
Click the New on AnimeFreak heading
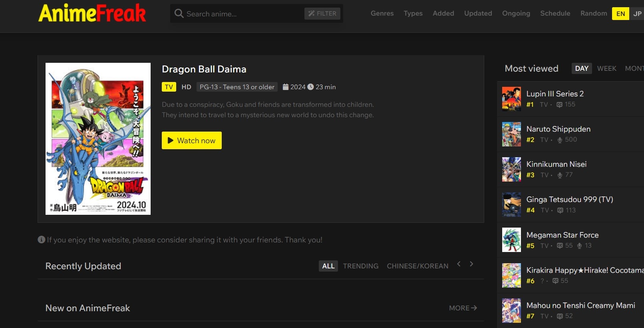coord(88,308)
